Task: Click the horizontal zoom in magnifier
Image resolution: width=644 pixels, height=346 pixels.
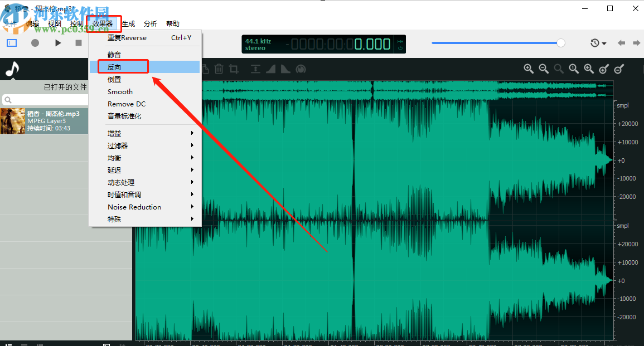Action: [529, 69]
